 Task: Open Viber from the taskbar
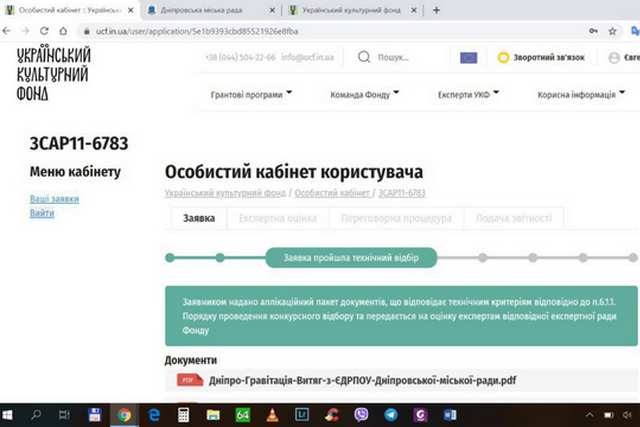[x=361, y=415]
